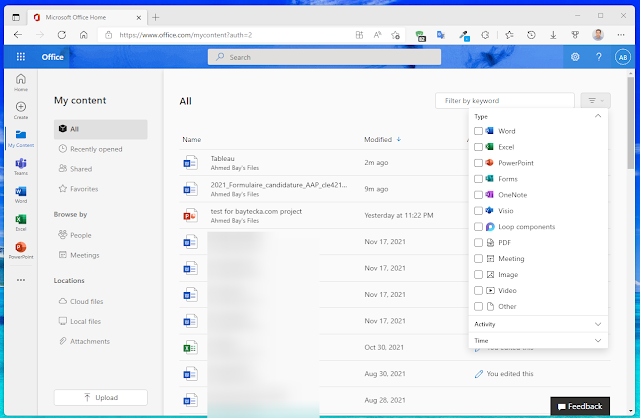Check the Other type filter

[x=478, y=306]
